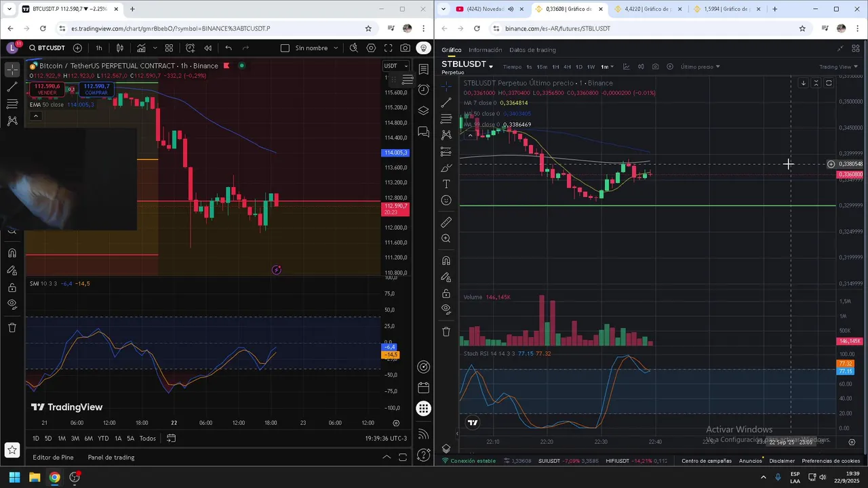Toggle magnet mode in TradingView left sidebar
Screen dimensions: 868x488
[x=12, y=253]
